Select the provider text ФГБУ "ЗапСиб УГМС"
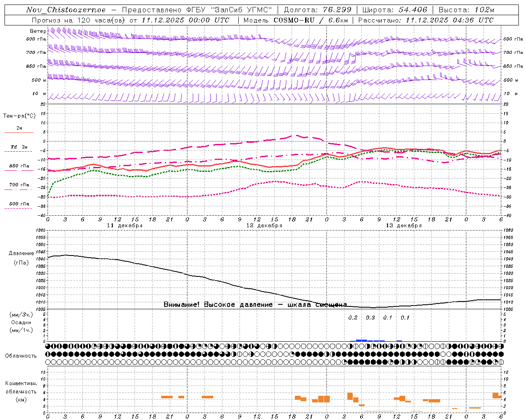Image resolution: width=525 pixels, height=420 pixels. tap(229, 10)
